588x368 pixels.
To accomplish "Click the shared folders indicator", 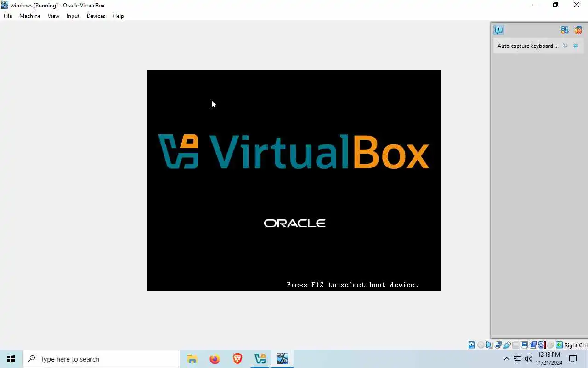I will click(x=515, y=345).
